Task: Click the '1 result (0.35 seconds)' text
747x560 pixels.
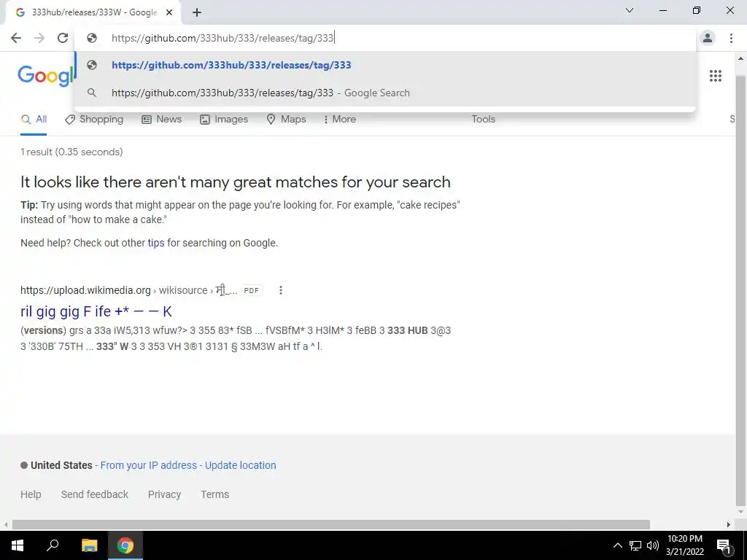Action: (x=71, y=152)
